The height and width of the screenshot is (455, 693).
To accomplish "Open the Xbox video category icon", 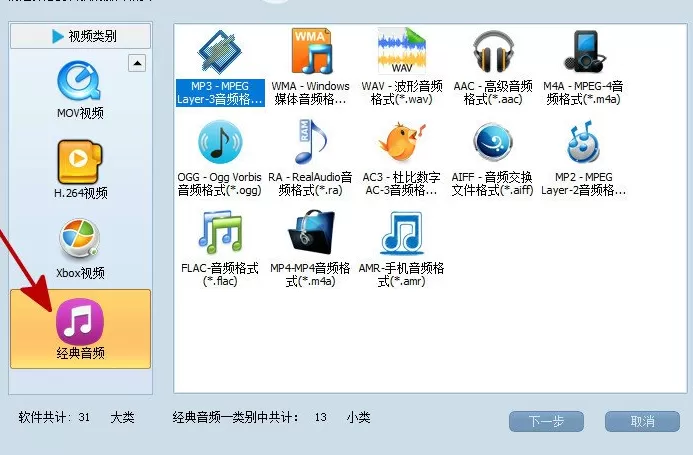I will 79,239.
